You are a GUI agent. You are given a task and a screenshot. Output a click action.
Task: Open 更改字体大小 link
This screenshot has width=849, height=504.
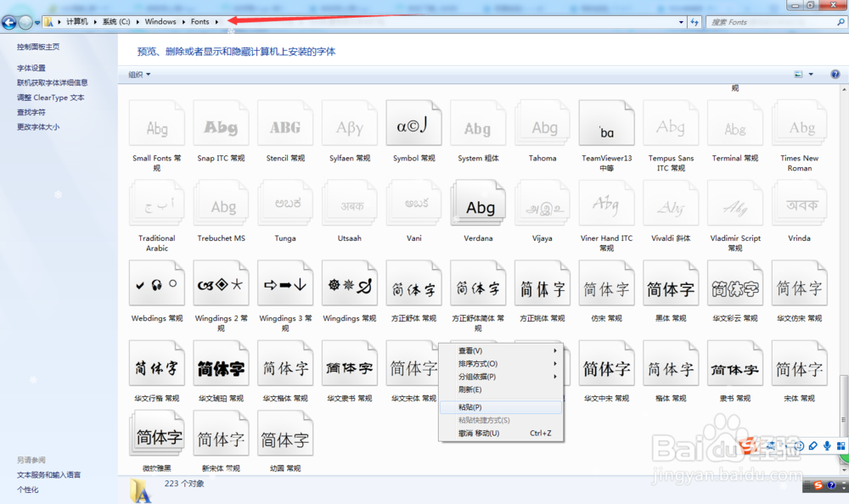coord(38,127)
